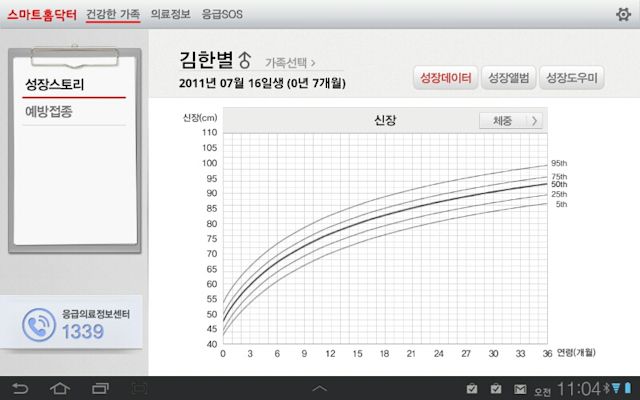Tap the birth date text 2011년 07월 16일생

[231, 83]
